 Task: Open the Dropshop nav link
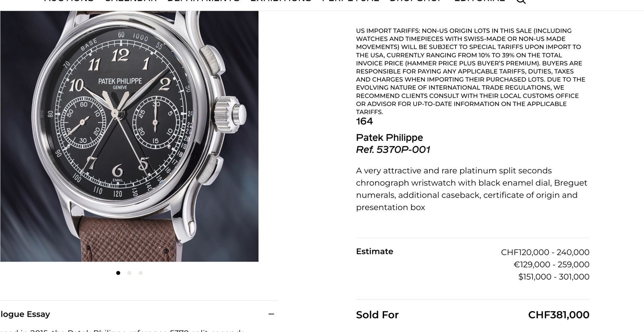416,1
